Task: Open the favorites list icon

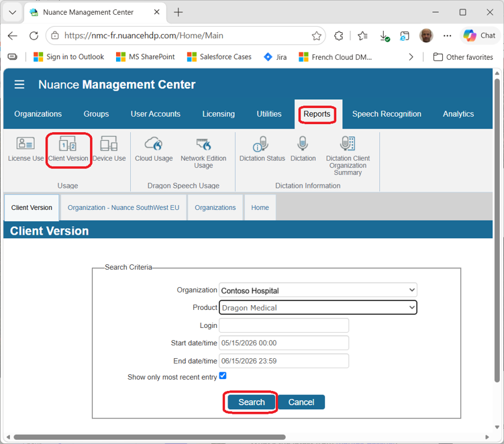Action: coord(362,36)
